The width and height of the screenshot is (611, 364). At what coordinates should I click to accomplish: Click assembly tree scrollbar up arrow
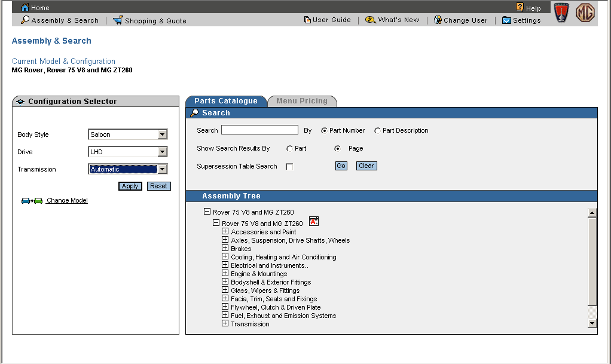[x=592, y=213]
